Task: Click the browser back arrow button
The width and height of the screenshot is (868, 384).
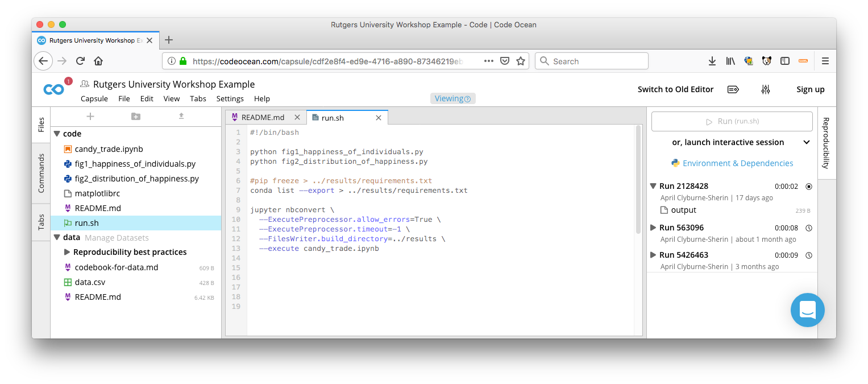Action: coord(43,61)
